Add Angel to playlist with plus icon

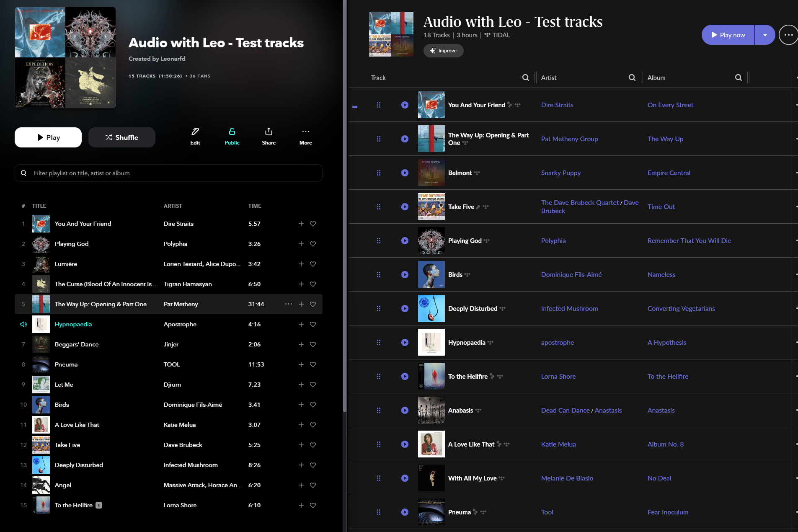coord(301,485)
